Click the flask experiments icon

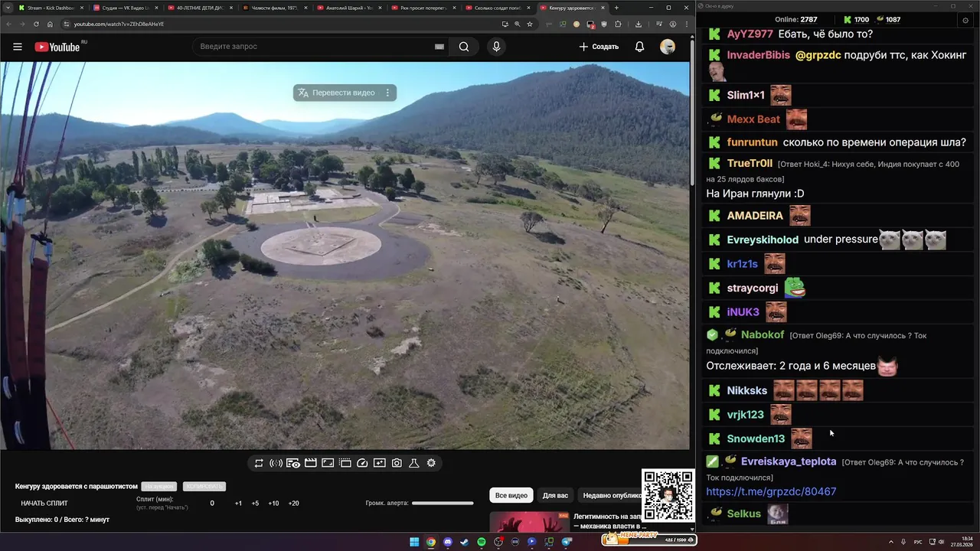(x=414, y=463)
